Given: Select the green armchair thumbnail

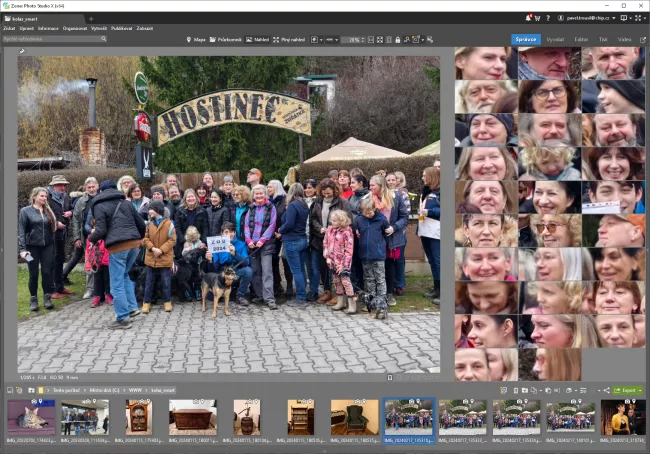Looking at the screenshot, I should (x=354, y=418).
